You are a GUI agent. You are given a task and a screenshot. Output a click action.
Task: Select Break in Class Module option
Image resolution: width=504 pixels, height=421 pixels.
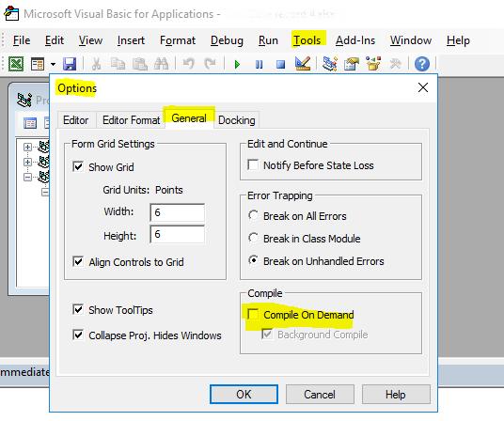click(x=254, y=238)
